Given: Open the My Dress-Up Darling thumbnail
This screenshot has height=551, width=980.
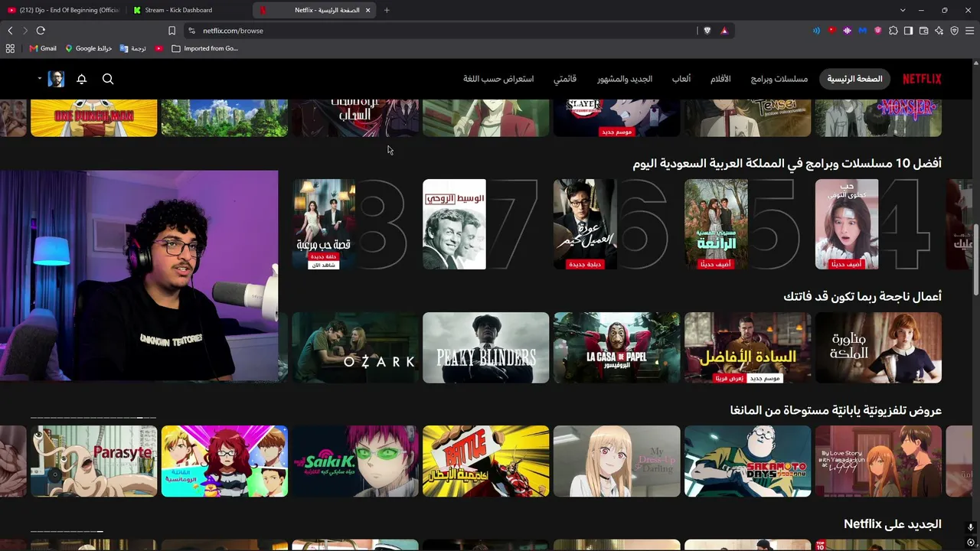Looking at the screenshot, I should coord(616,461).
